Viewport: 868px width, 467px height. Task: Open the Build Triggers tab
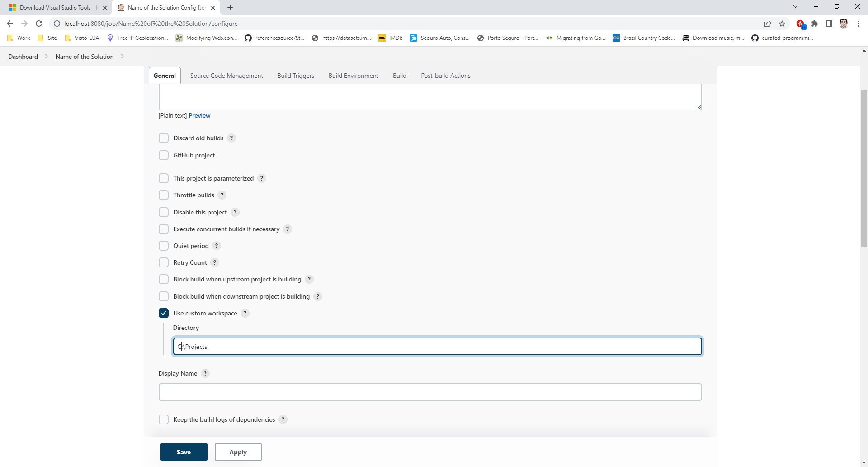[296, 75]
